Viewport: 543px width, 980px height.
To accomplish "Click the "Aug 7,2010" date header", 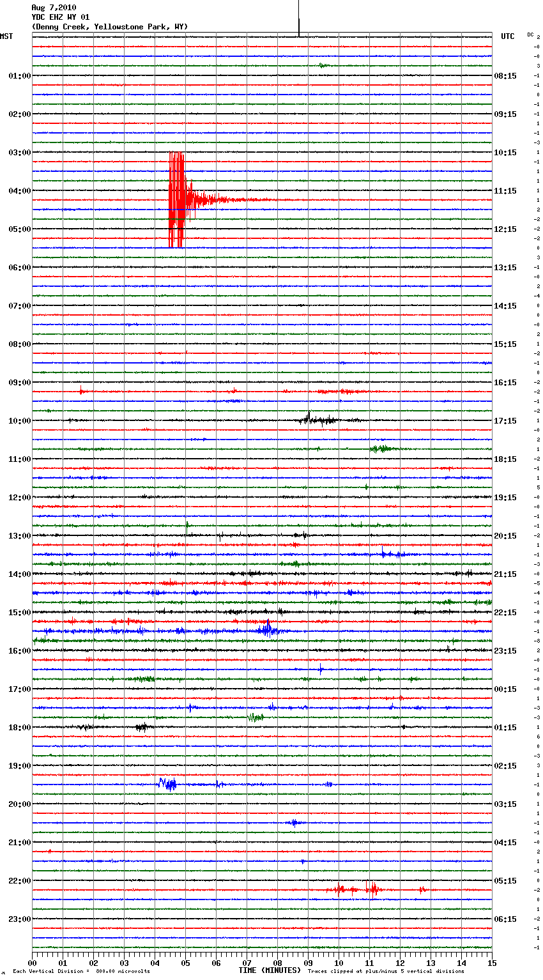I will pos(54,8).
